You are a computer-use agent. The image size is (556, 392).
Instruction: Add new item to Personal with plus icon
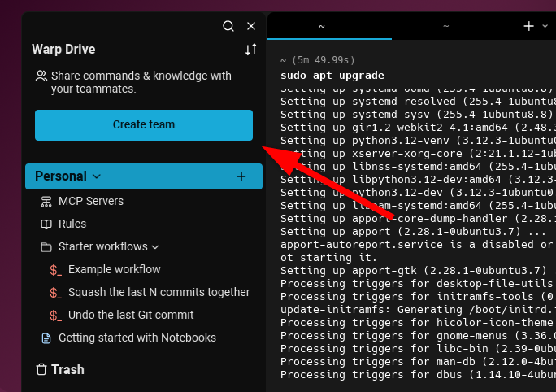241,176
